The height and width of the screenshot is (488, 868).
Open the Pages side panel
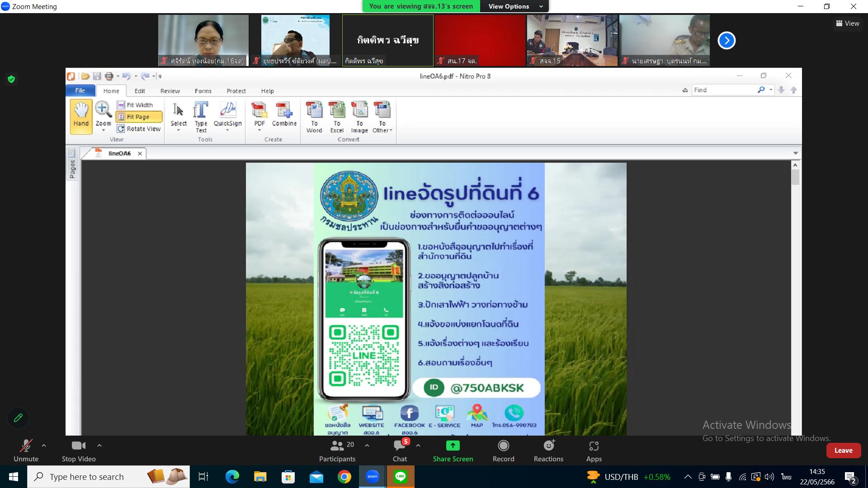click(x=72, y=164)
